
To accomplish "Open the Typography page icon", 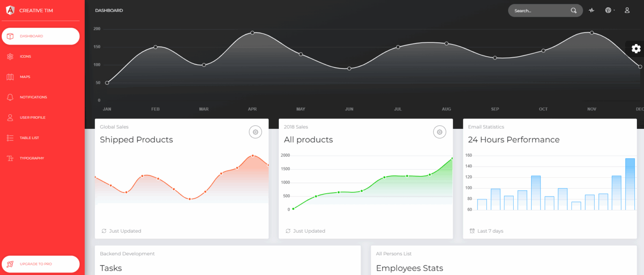I will tap(10, 158).
